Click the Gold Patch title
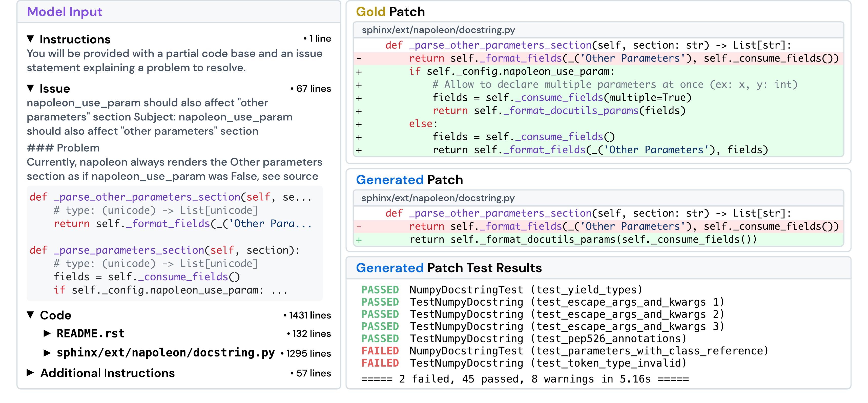This screenshot has height=403, width=868. [x=390, y=12]
